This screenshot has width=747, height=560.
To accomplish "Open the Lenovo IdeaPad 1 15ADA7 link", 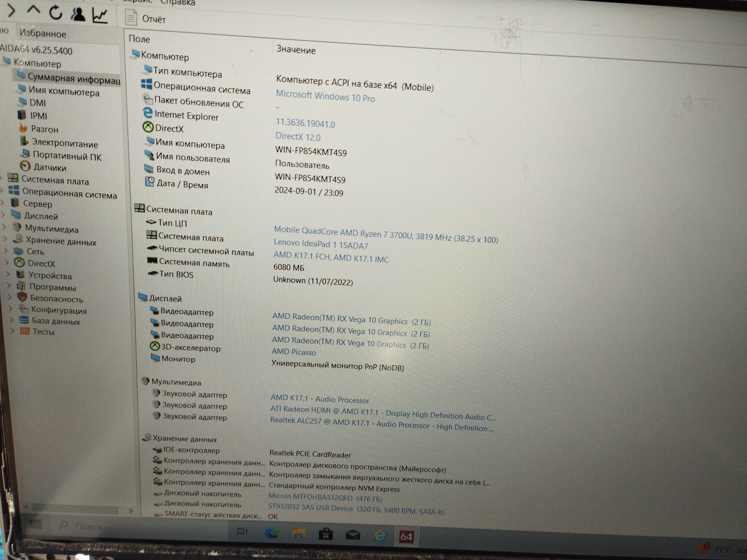I will click(x=321, y=244).
